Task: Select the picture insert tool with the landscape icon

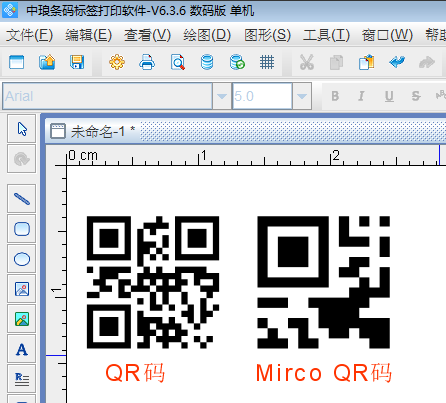Action: [22, 319]
